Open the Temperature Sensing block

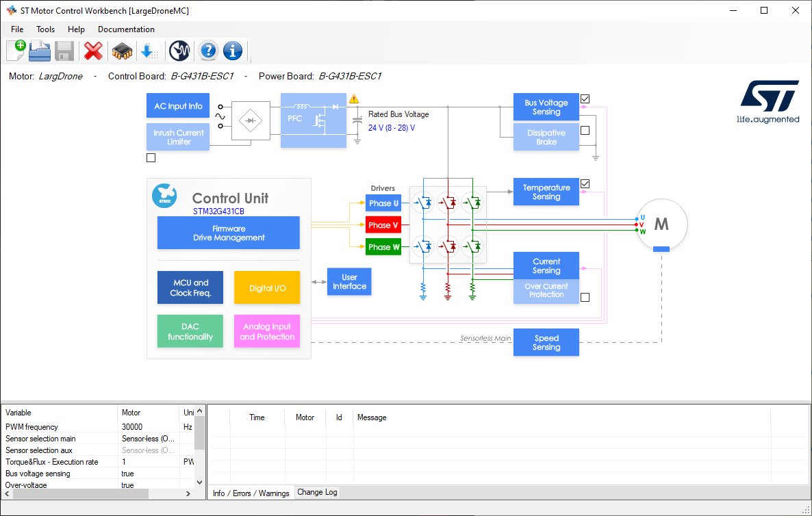pos(546,192)
